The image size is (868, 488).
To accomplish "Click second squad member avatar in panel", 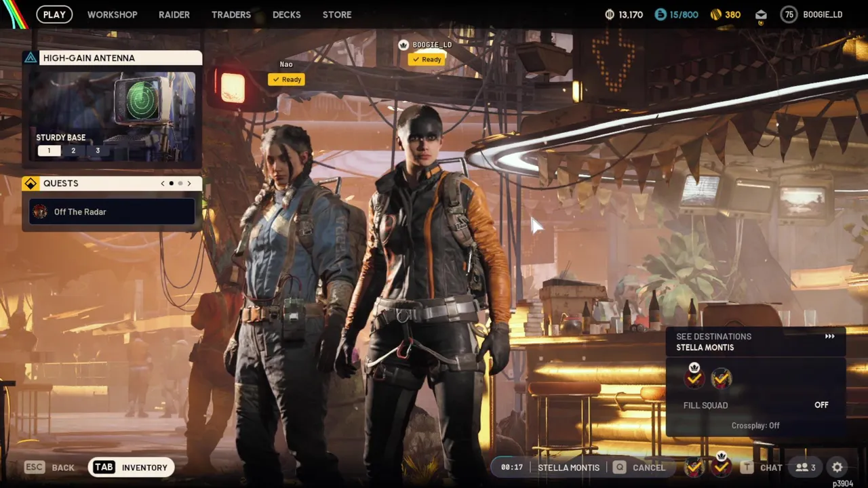I will [721, 379].
